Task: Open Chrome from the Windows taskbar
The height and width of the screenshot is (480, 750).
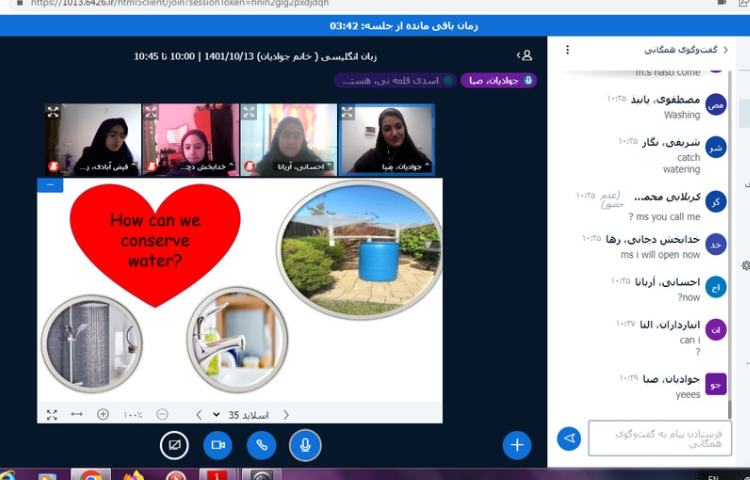Action: (x=90, y=475)
